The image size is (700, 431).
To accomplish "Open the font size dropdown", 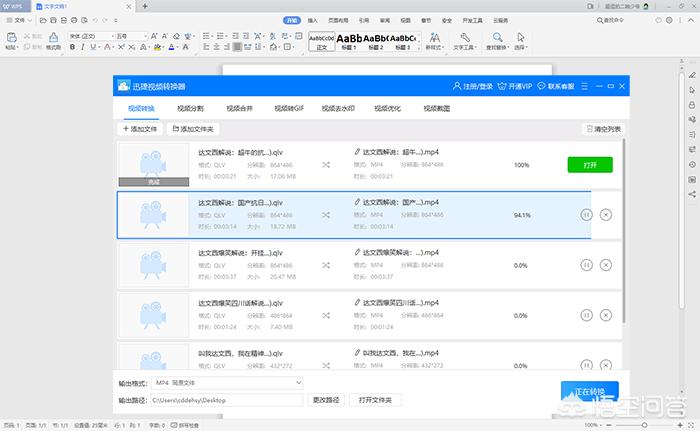I will tap(145, 36).
